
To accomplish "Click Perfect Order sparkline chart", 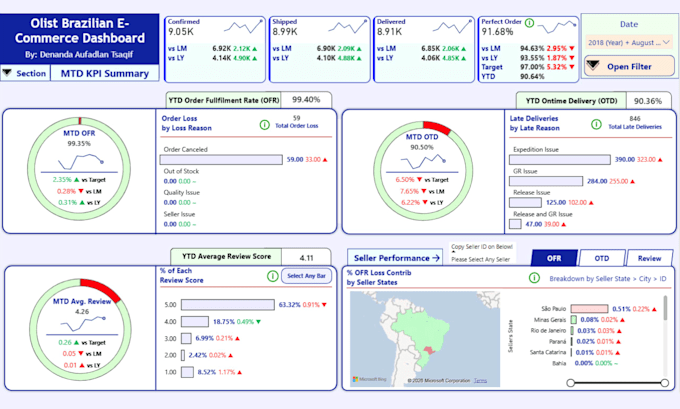I will (x=557, y=27).
